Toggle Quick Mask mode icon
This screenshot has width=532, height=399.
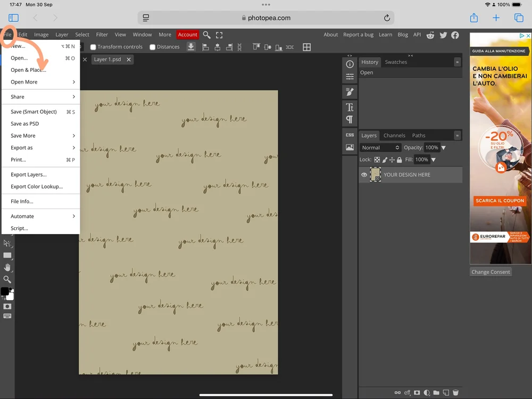[7, 306]
